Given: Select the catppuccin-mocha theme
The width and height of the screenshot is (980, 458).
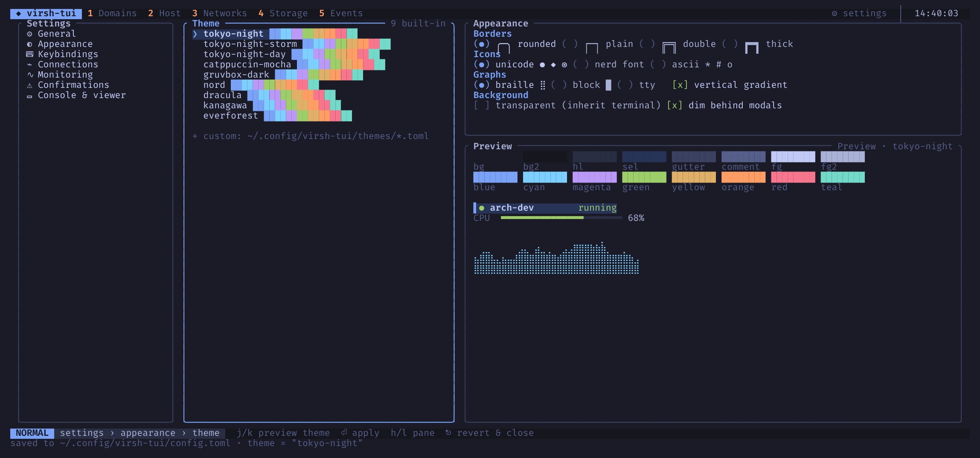Looking at the screenshot, I should click(x=289, y=64).
